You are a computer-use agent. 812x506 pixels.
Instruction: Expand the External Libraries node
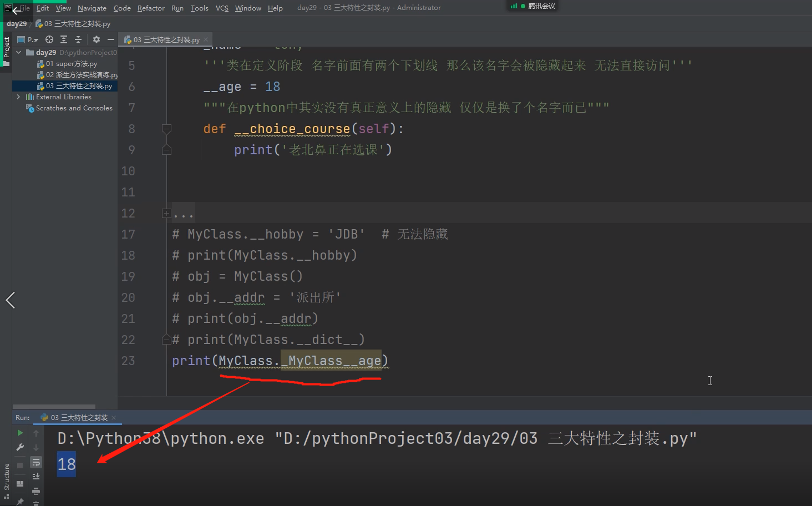[x=19, y=97]
